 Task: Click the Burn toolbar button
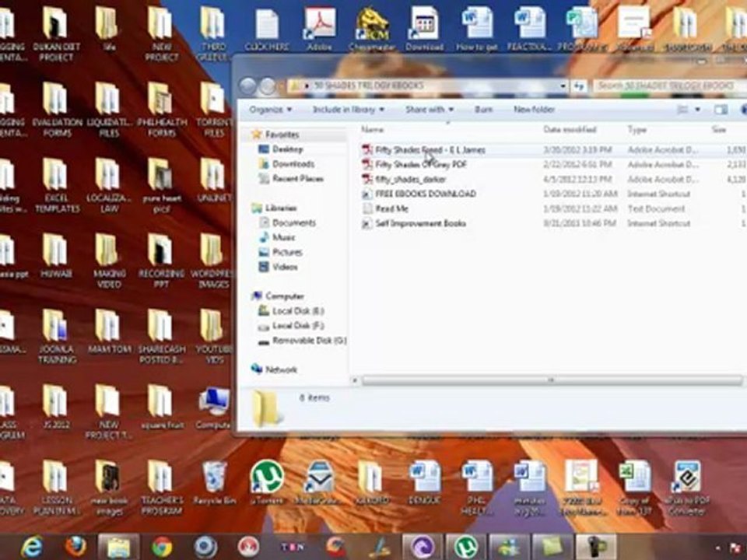point(483,110)
